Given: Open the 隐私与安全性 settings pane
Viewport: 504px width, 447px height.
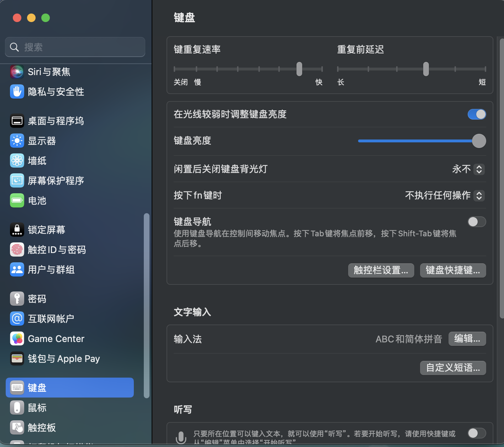Looking at the screenshot, I should point(70,92).
